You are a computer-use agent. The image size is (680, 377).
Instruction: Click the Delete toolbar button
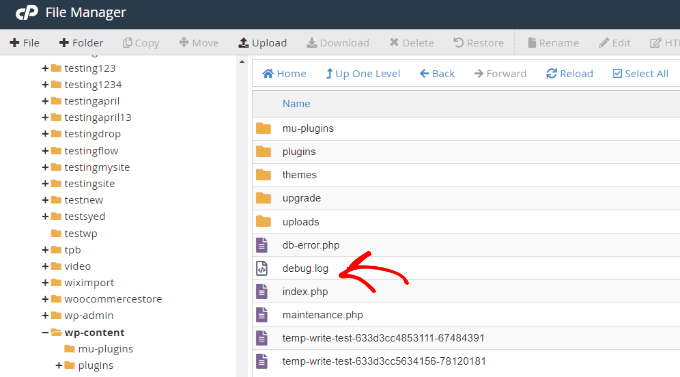(412, 43)
